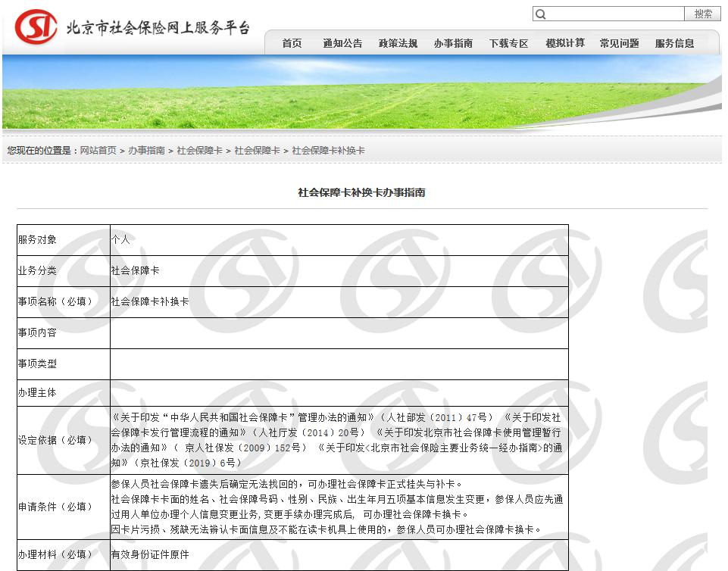Click the 办事指南 breadcrumb link
The height and width of the screenshot is (571, 728).
(x=146, y=150)
